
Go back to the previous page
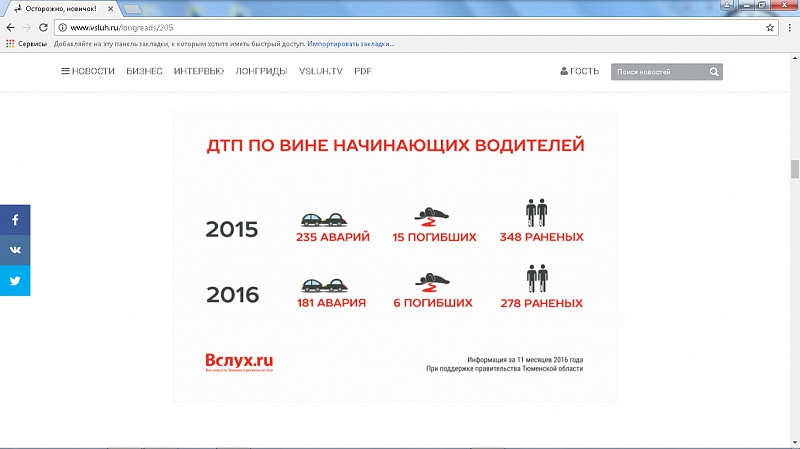10,27
